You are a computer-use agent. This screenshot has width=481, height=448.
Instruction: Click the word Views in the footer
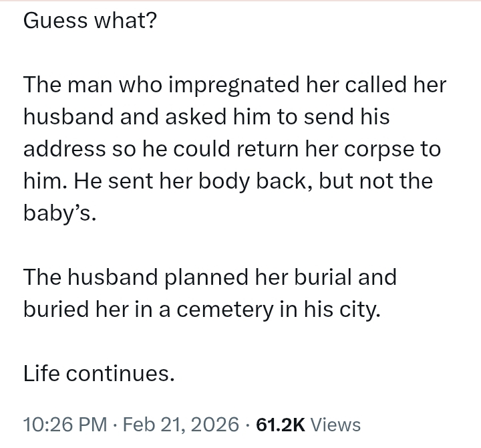tap(336, 424)
